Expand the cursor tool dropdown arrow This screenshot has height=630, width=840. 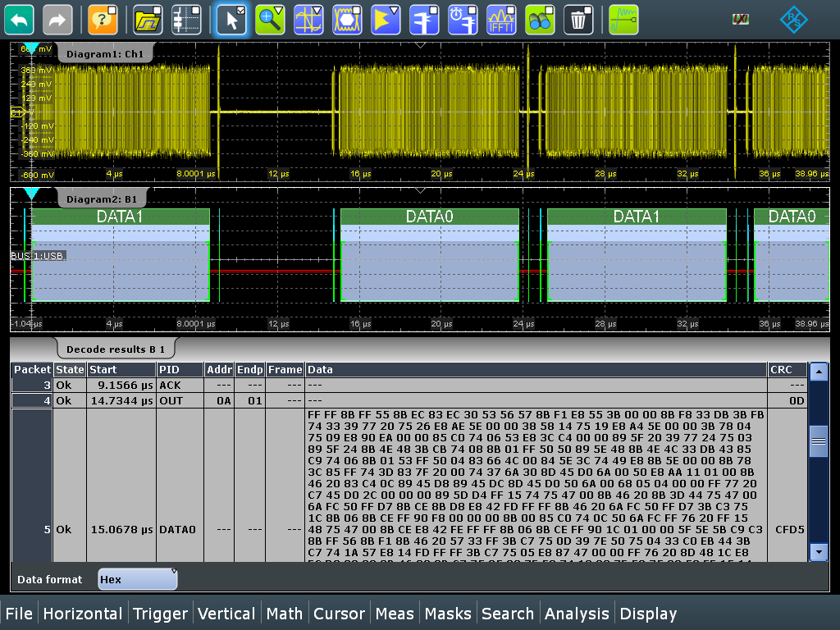(x=319, y=10)
